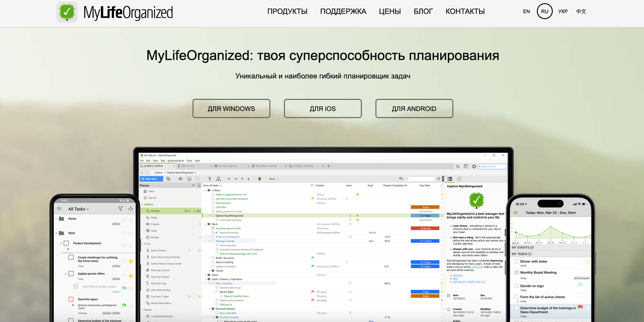Screen dimensions: 644x322
Task: Click the filter input field
Action: click(x=420, y=179)
